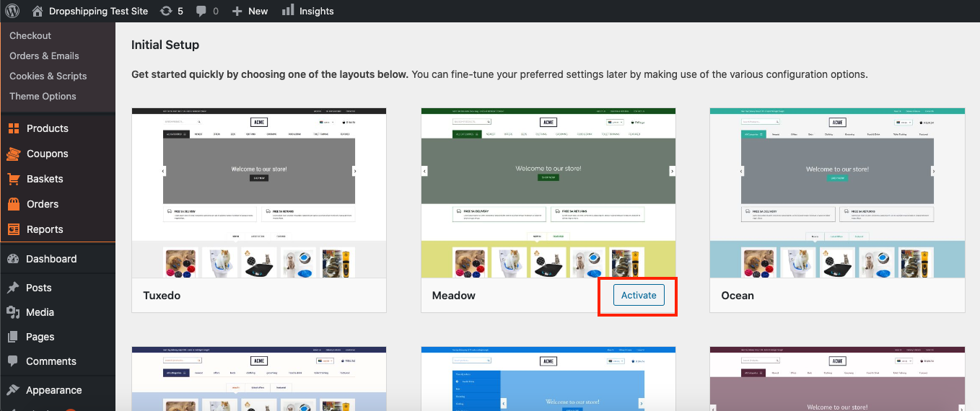980x411 pixels.
Task: Go to Checkout settings
Action: 30,35
